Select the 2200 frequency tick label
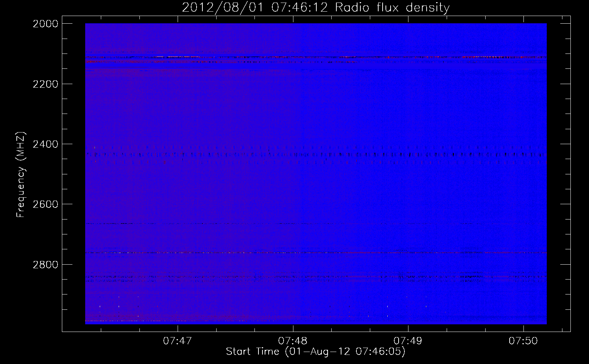 [46, 84]
